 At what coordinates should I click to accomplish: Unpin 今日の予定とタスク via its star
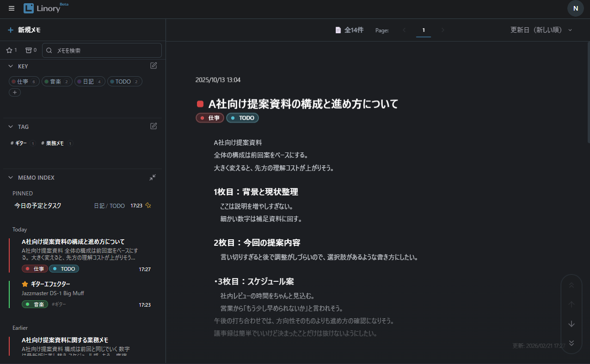148,206
